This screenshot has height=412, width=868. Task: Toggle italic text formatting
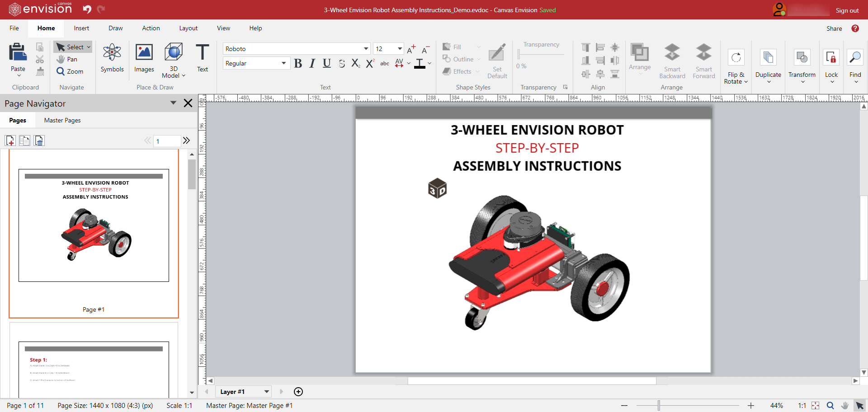pos(312,64)
